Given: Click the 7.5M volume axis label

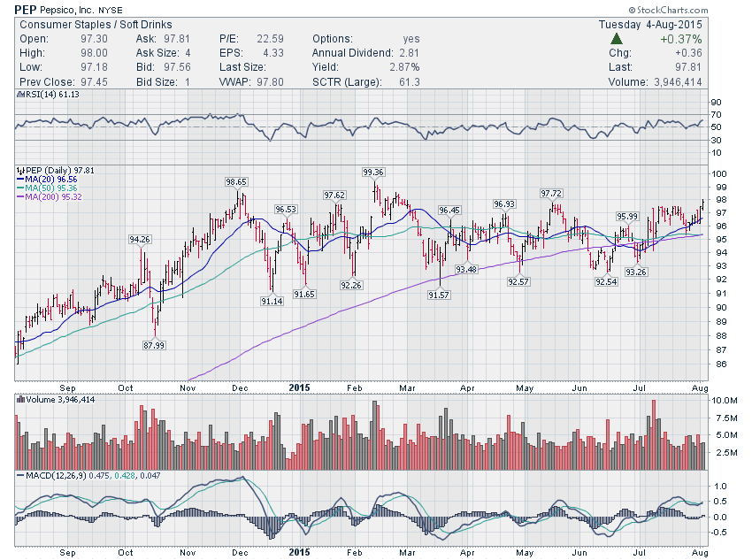Looking at the screenshot, I should tap(726, 418).
